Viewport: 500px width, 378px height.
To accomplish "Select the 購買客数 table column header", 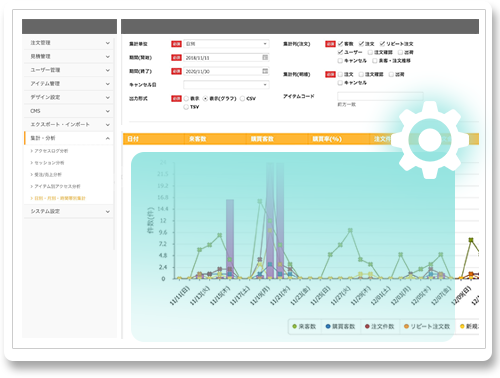I will tap(277, 139).
